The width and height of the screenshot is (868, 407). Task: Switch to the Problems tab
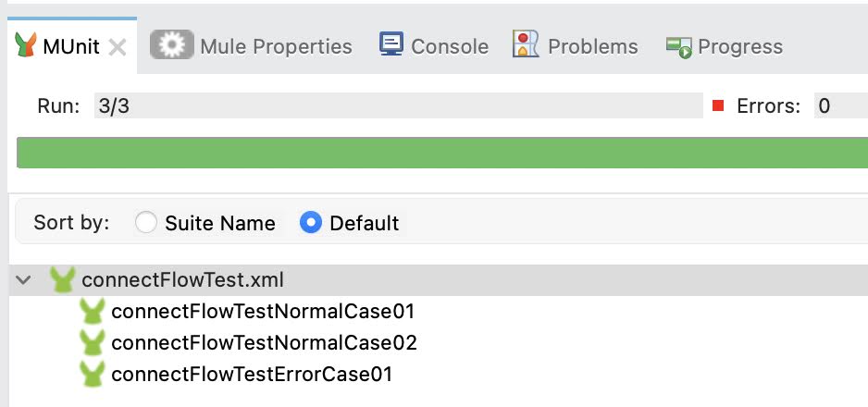pos(576,46)
